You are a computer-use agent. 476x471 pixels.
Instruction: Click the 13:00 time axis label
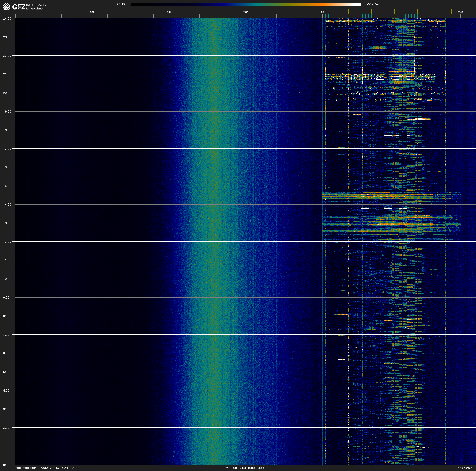point(7,223)
